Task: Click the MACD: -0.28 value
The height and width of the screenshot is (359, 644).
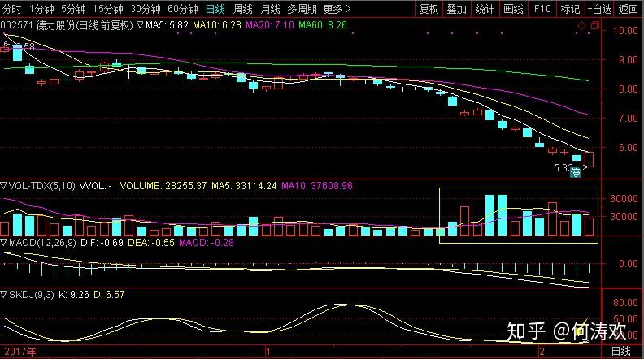Action: pos(207,243)
